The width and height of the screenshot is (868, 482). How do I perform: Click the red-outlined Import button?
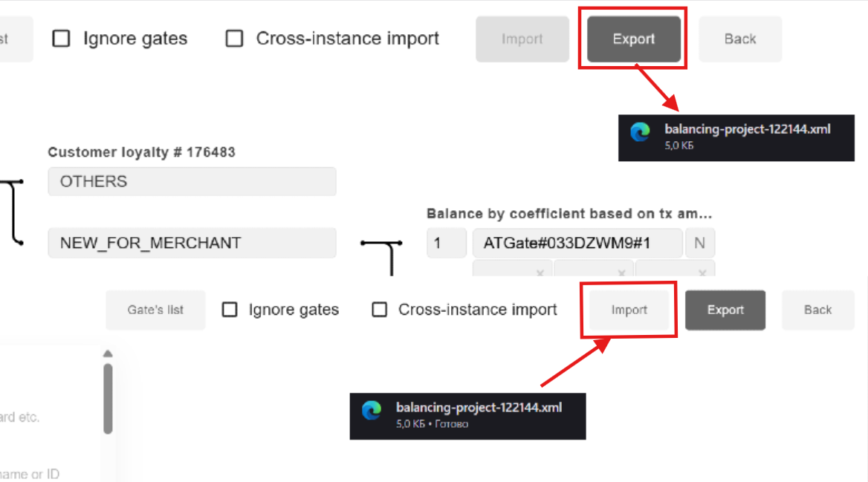pos(629,310)
